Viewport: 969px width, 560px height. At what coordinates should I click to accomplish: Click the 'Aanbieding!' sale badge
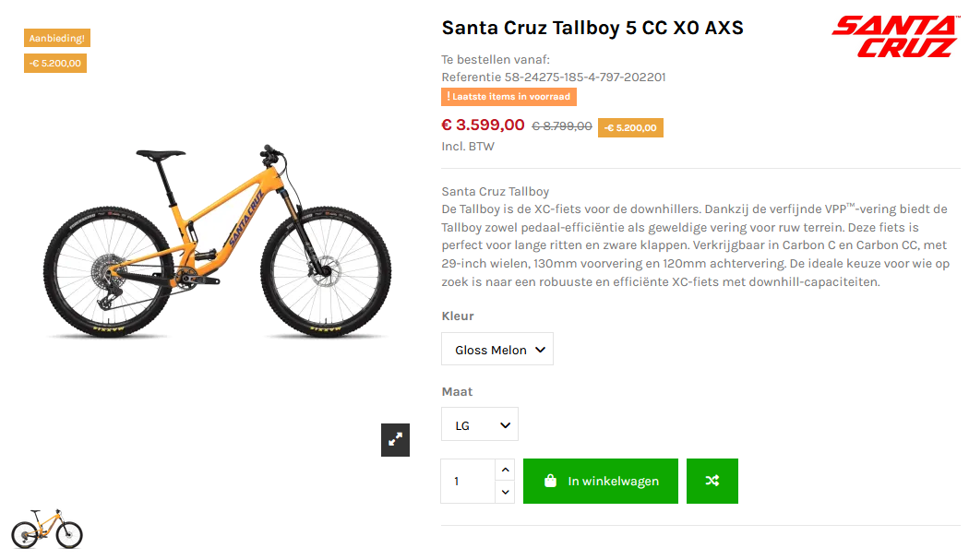click(x=57, y=39)
